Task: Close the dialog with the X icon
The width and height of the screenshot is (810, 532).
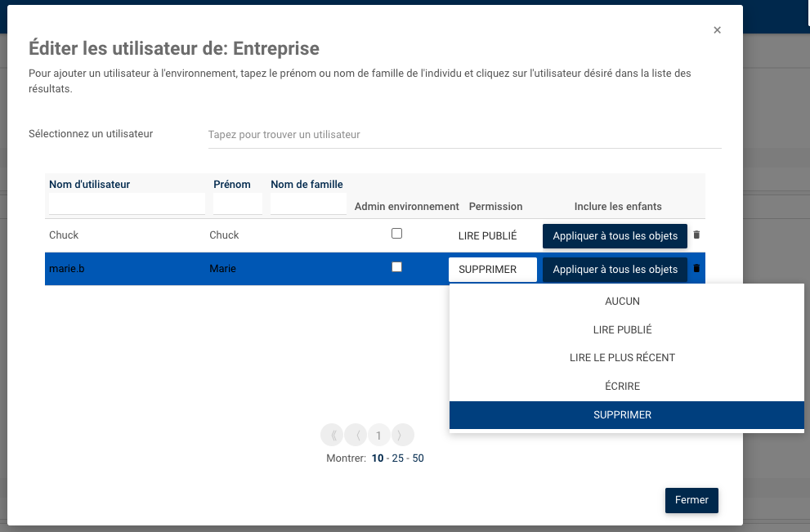Action: 717,30
